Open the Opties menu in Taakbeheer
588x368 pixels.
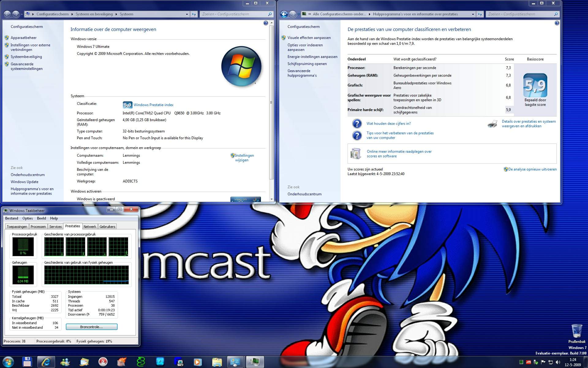(28, 218)
